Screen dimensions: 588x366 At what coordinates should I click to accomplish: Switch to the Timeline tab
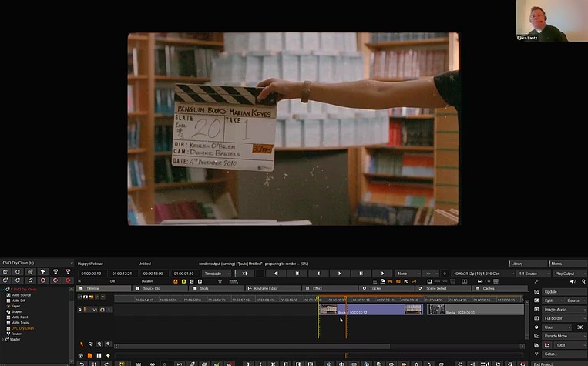tap(103, 288)
